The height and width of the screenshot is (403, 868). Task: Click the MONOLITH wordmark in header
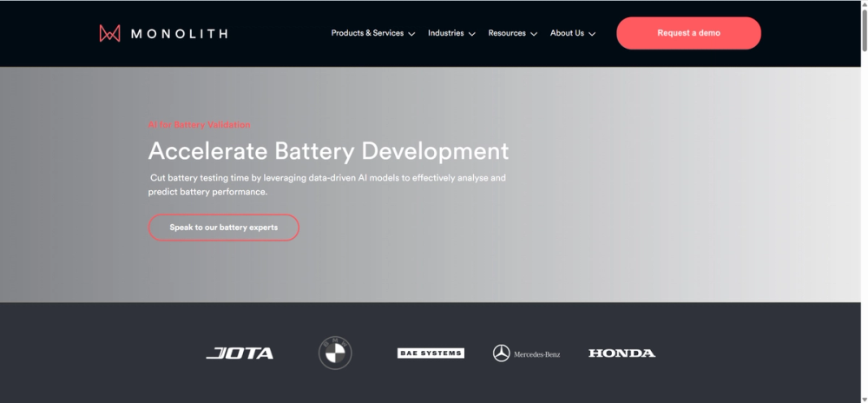(x=180, y=34)
